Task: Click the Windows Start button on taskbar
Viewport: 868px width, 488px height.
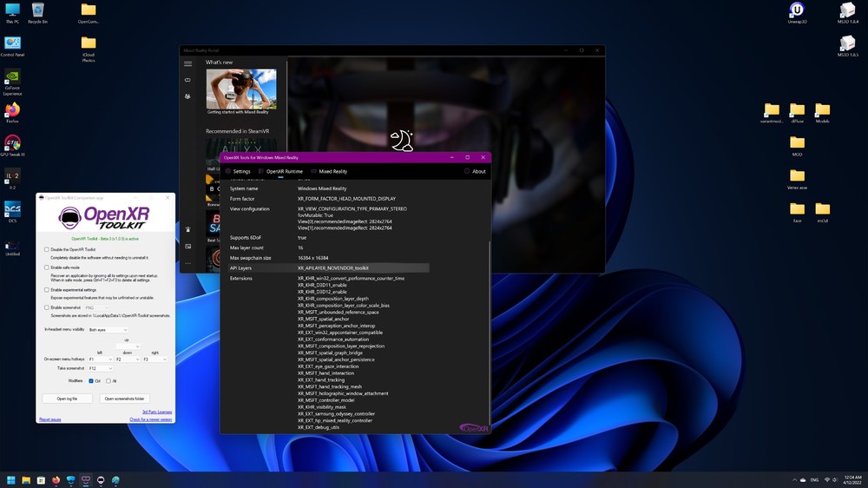Action: pyautogui.click(x=12, y=479)
